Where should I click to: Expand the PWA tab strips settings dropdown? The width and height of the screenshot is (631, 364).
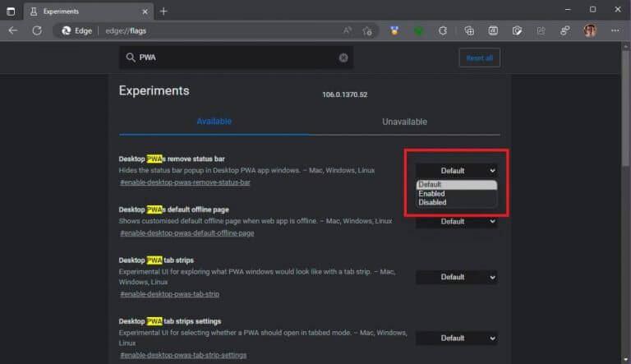click(456, 339)
